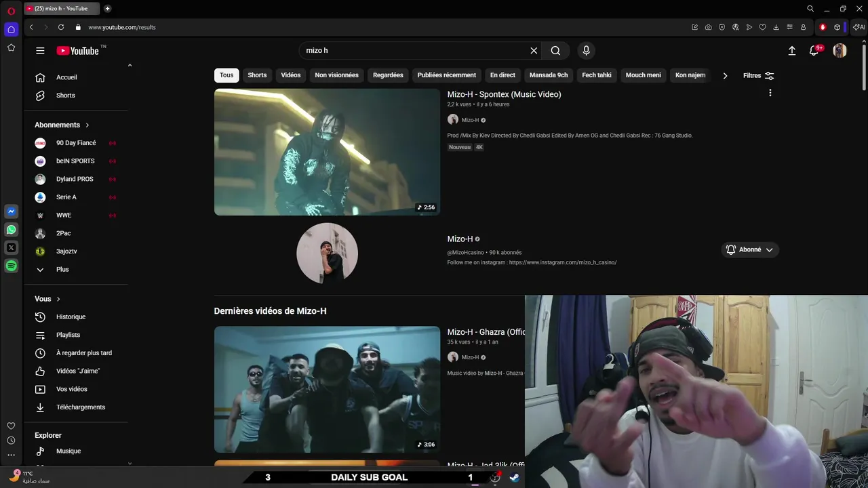Take a snapshot with Opera camera icon
The height and width of the screenshot is (488, 868).
[708, 27]
